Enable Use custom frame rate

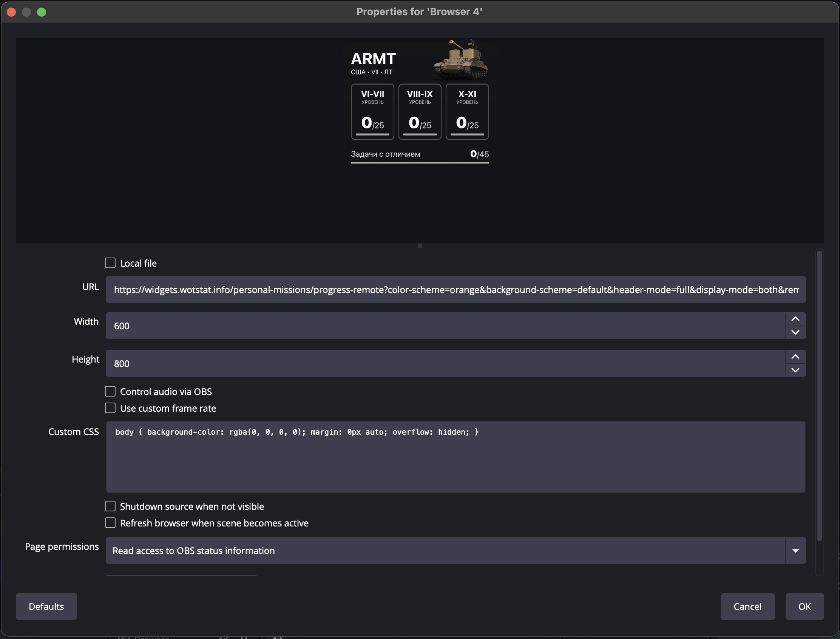coord(110,408)
